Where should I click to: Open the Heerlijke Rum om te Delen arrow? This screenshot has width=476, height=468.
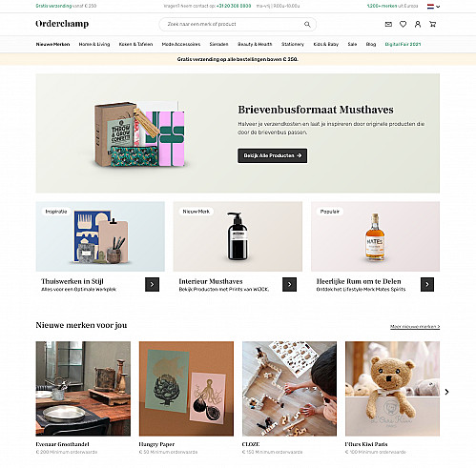(427, 284)
